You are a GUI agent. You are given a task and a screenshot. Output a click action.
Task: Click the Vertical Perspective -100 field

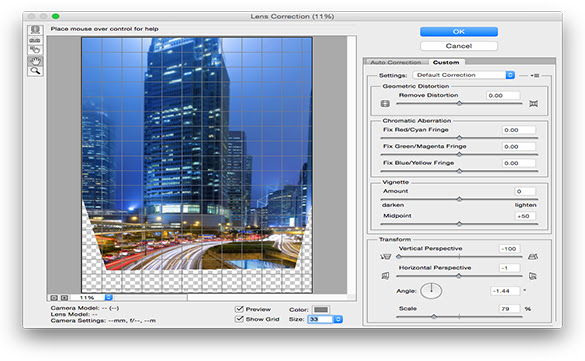coord(510,249)
